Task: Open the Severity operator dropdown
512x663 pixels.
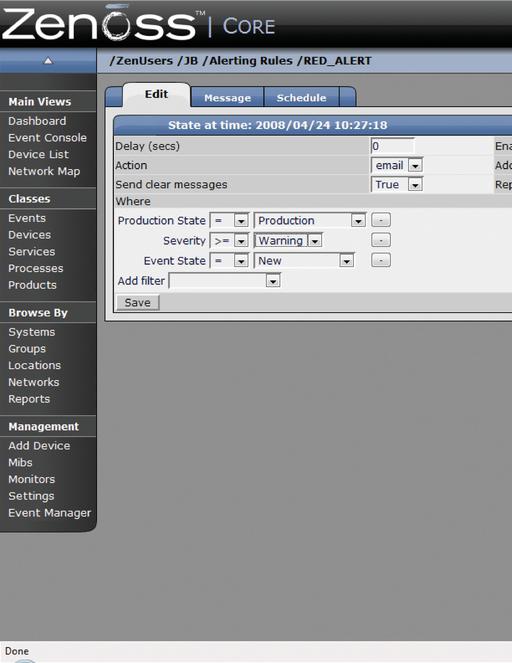Action: pyautogui.click(x=229, y=241)
